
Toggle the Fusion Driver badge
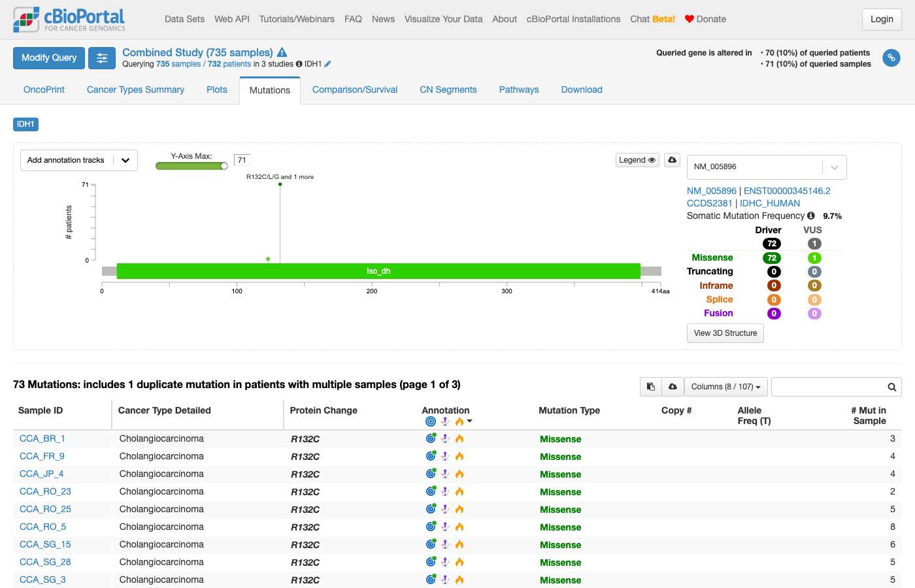774,314
